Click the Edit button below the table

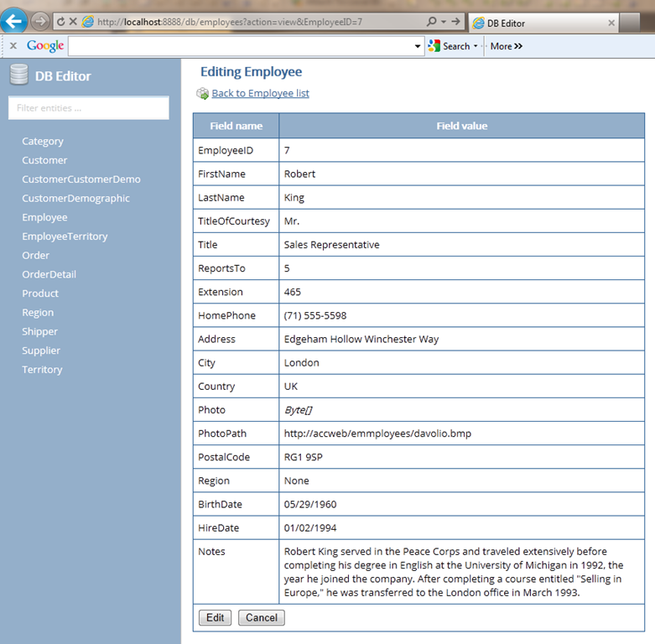(x=216, y=618)
